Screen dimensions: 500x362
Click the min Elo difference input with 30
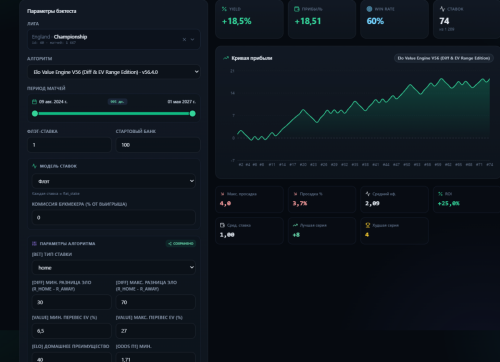[x=72, y=302]
